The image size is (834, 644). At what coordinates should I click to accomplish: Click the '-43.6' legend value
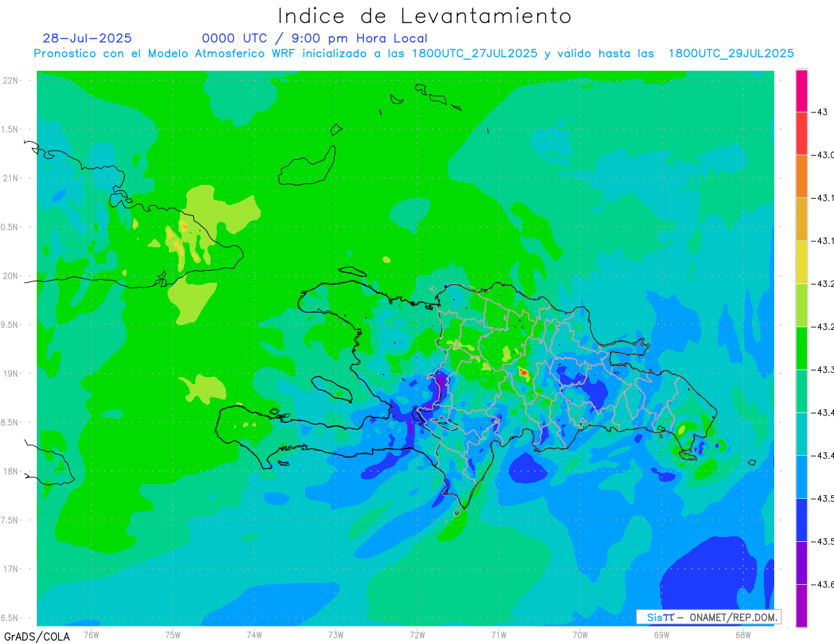[824, 584]
